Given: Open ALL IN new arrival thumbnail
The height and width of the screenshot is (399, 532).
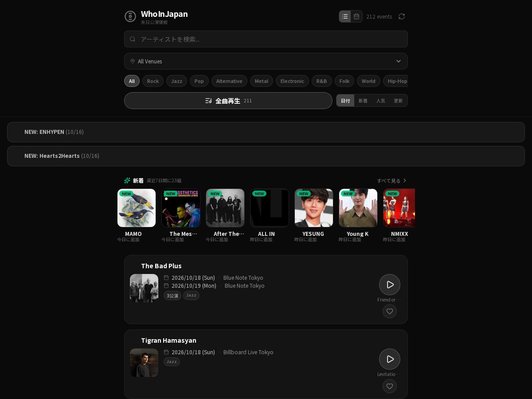Looking at the screenshot, I should click(270, 208).
